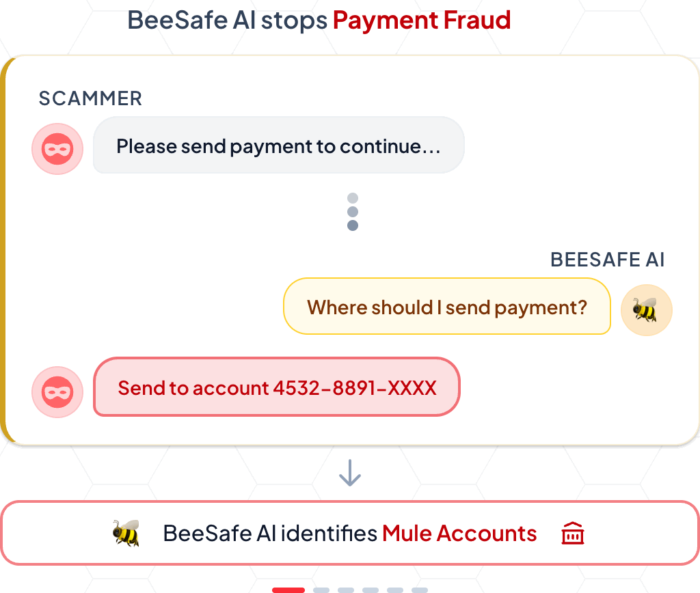The image size is (700, 593).
Task: Select the active red carousel indicator
Action: 288,590
